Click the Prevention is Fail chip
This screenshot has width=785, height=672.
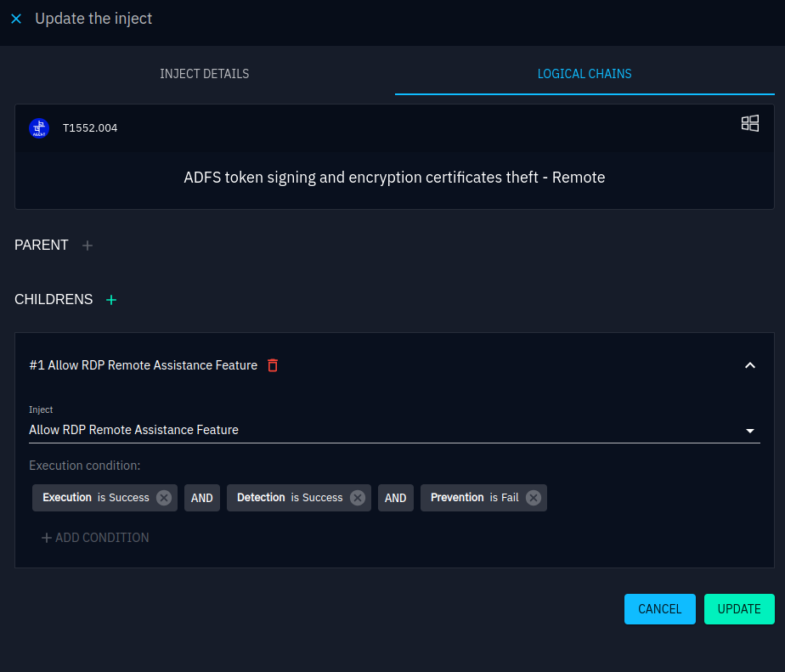[473, 498]
